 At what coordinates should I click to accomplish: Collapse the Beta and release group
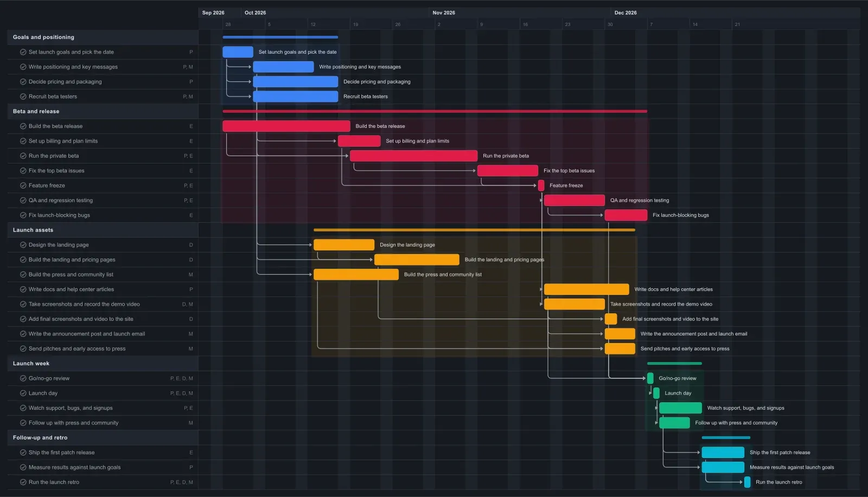(x=103, y=111)
